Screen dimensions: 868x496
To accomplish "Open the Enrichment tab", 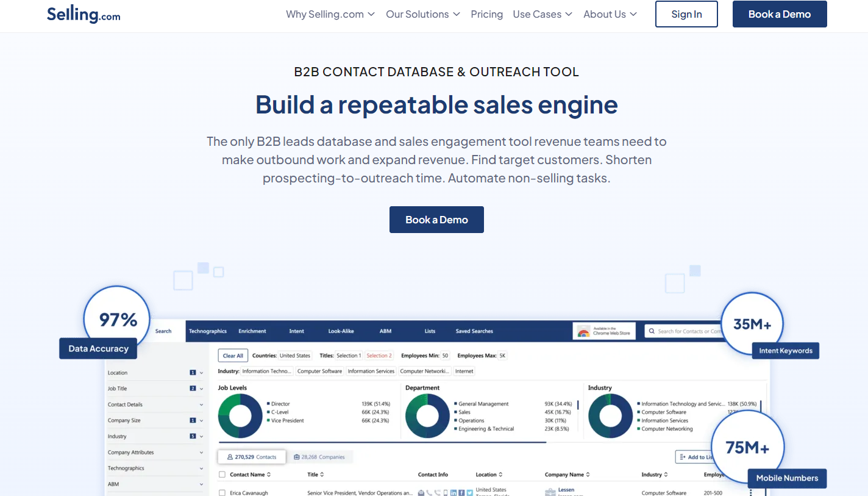I will (x=252, y=331).
